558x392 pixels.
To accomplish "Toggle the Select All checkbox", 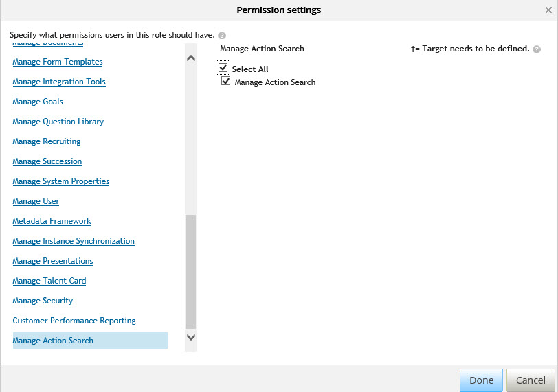I will click(223, 67).
